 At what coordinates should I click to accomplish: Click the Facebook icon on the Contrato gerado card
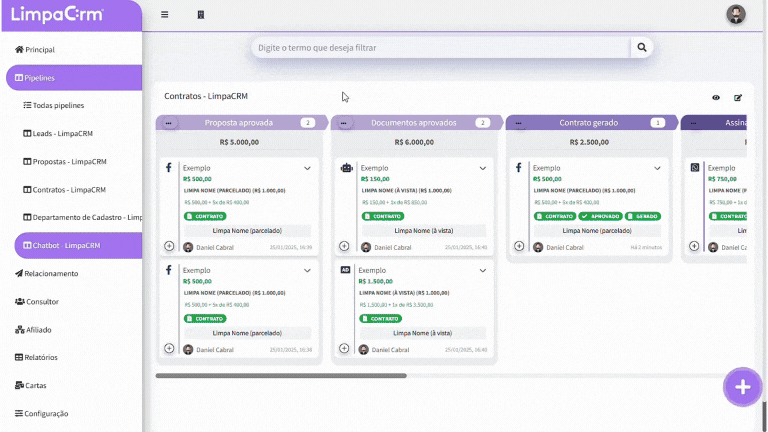tap(519, 168)
